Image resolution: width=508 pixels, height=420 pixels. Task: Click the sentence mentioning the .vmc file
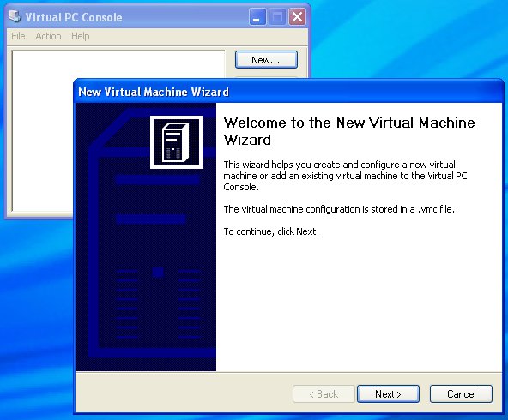[339, 209]
